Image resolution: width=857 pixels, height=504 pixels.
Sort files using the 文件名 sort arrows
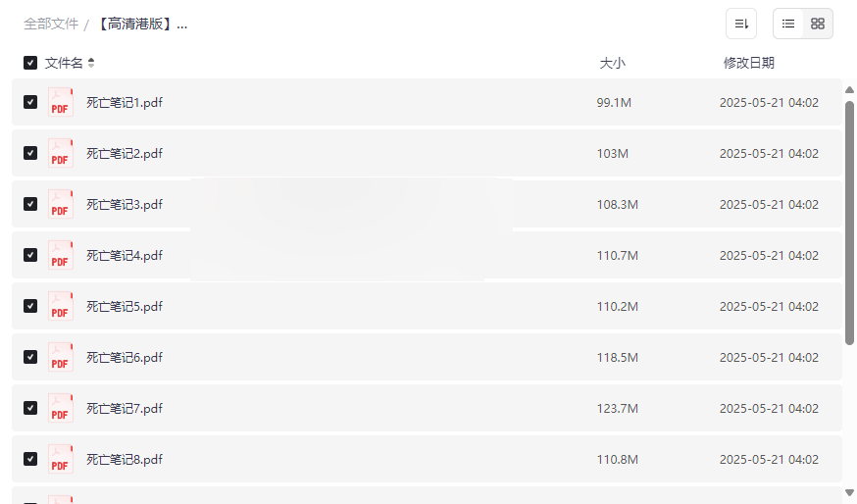point(91,63)
